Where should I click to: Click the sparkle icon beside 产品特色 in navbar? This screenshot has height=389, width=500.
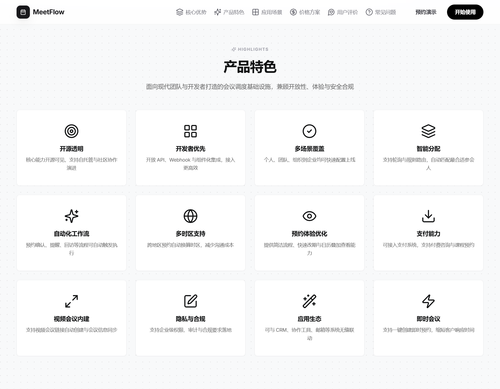point(217,12)
